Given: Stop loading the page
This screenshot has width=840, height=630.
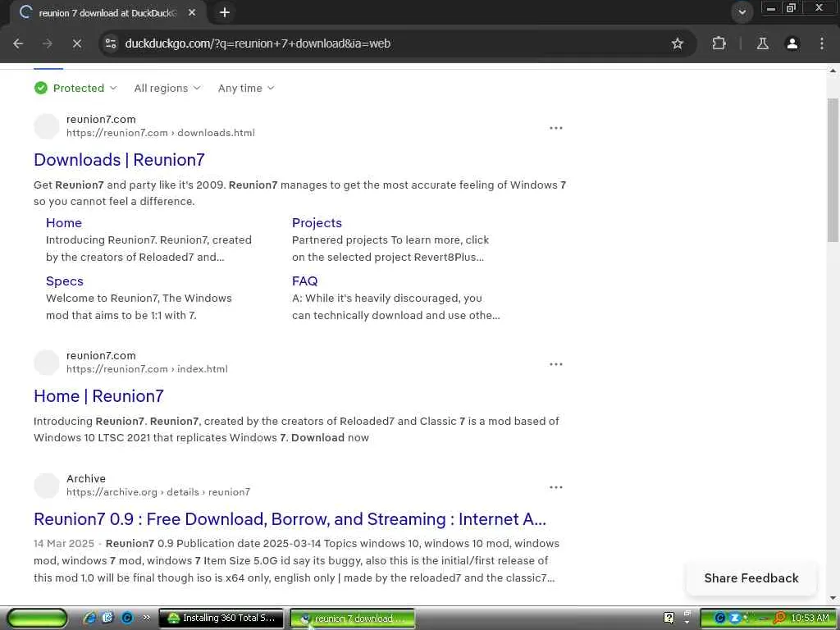Looking at the screenshot, I should [76, 43].
